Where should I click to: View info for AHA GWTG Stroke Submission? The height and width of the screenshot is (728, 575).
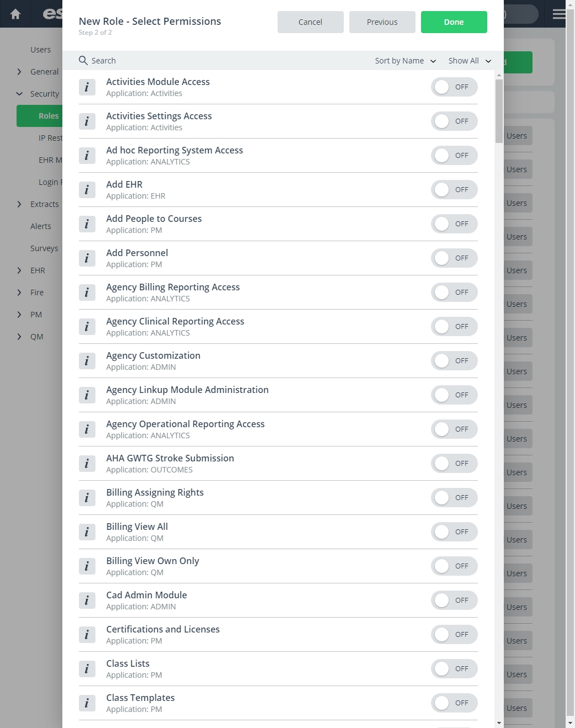(x=87, y=464)
